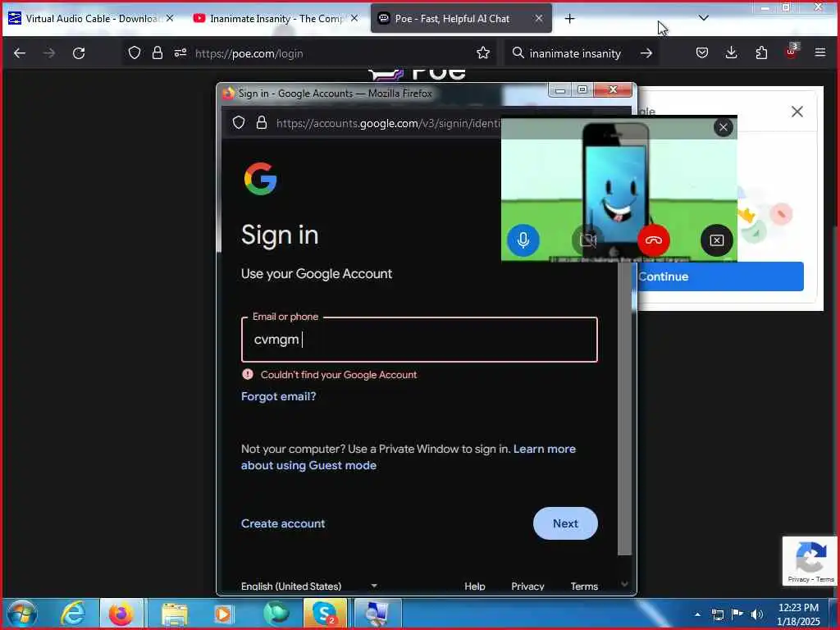Click the Email or phone field
The width and height of the screenshot is (840, 630).
click(419, 340)
